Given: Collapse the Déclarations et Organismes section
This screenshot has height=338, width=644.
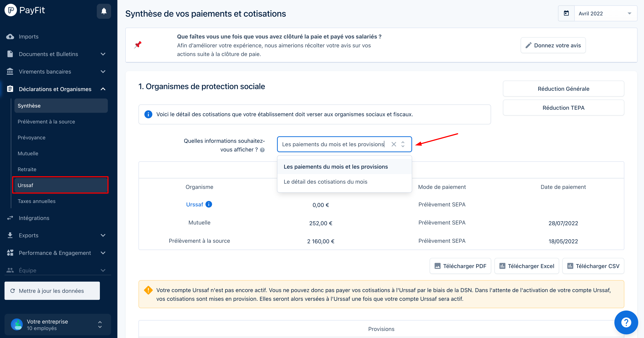Looking at the screenshot, I should pyautogui.click(x=103, y=89).
